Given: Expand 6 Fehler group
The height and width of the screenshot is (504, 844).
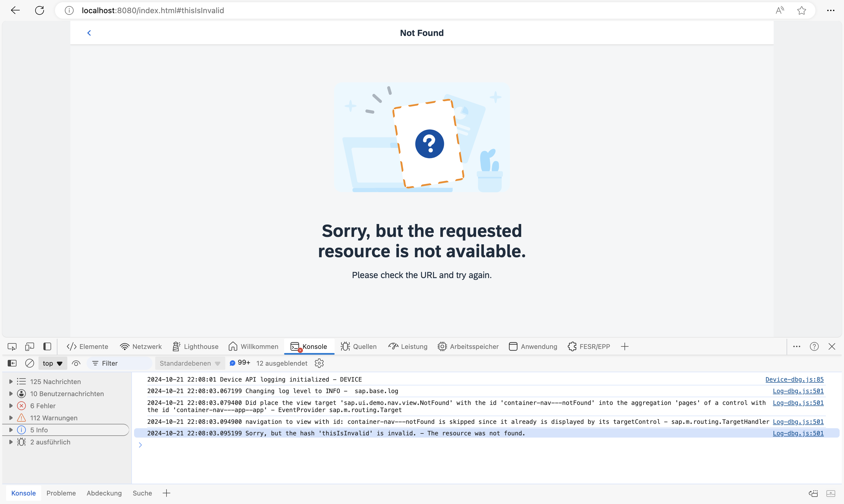Looking at the screenshot, I should 10,406.
